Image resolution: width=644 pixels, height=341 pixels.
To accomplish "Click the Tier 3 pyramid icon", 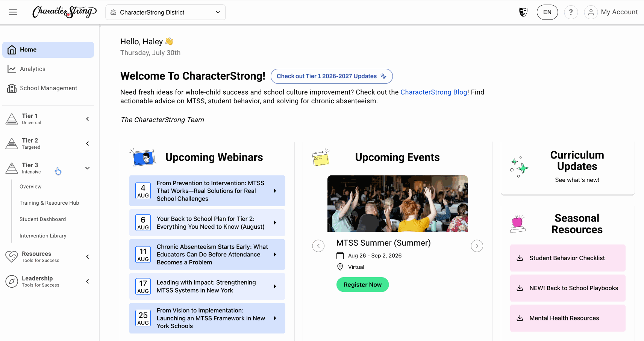I will pos(12,168).
